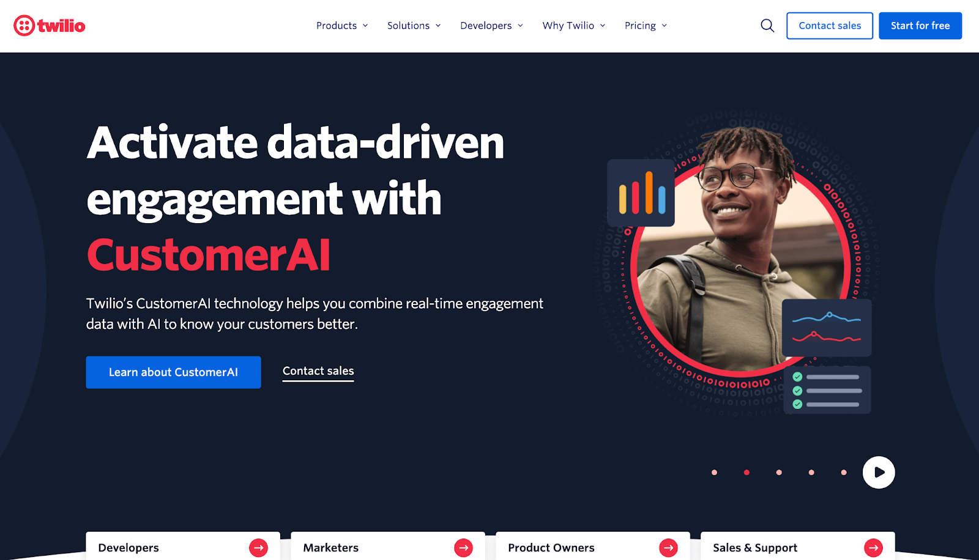This screenshot has height=560, width=979.
Task: Play the hero carousel
Action: click(879, 473)
